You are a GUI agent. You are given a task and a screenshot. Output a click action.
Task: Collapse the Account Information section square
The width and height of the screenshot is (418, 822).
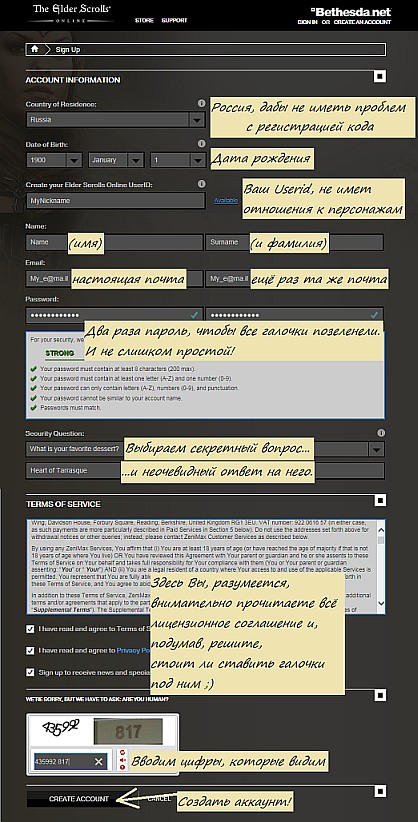[380, 77]
